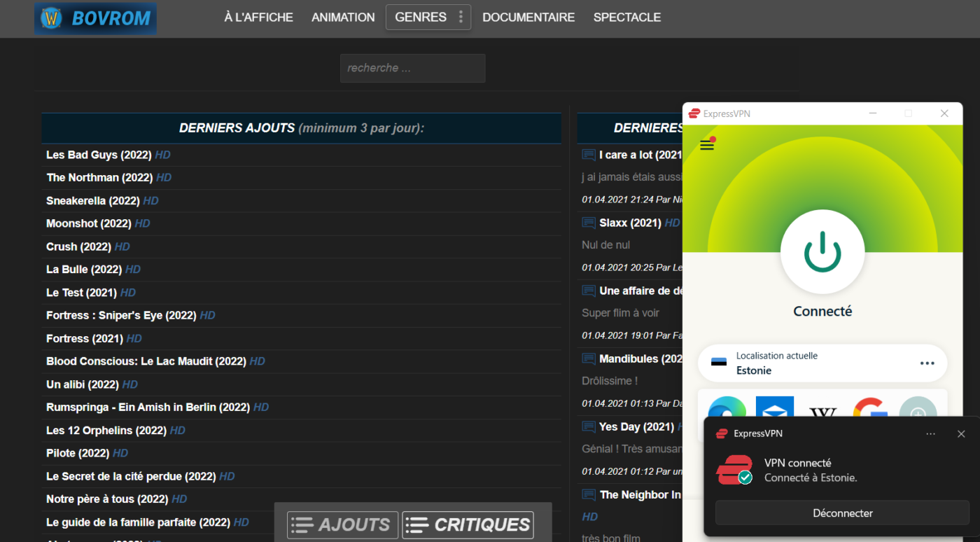Click the Déconnecter button in notification
This screenshot has width=980, height=542.
coord(843,513)
